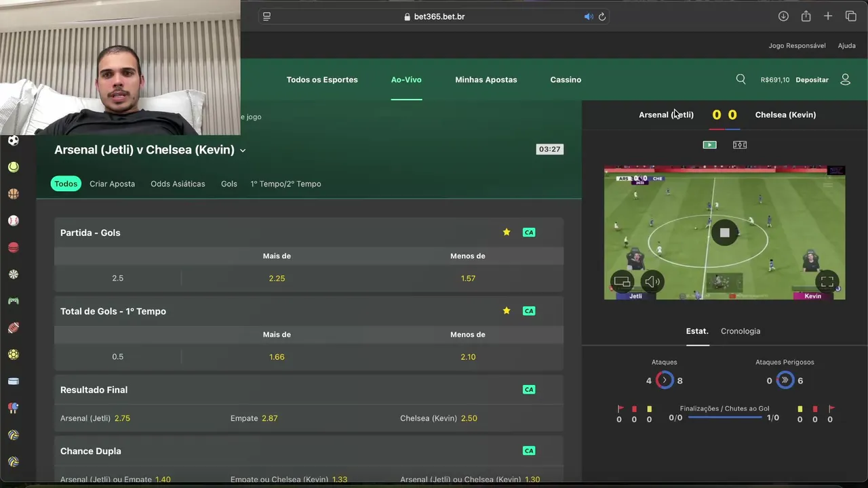This screenshot has width=868, height=488.
Task: Enter fullscreen for the match video
Action: 827,281
